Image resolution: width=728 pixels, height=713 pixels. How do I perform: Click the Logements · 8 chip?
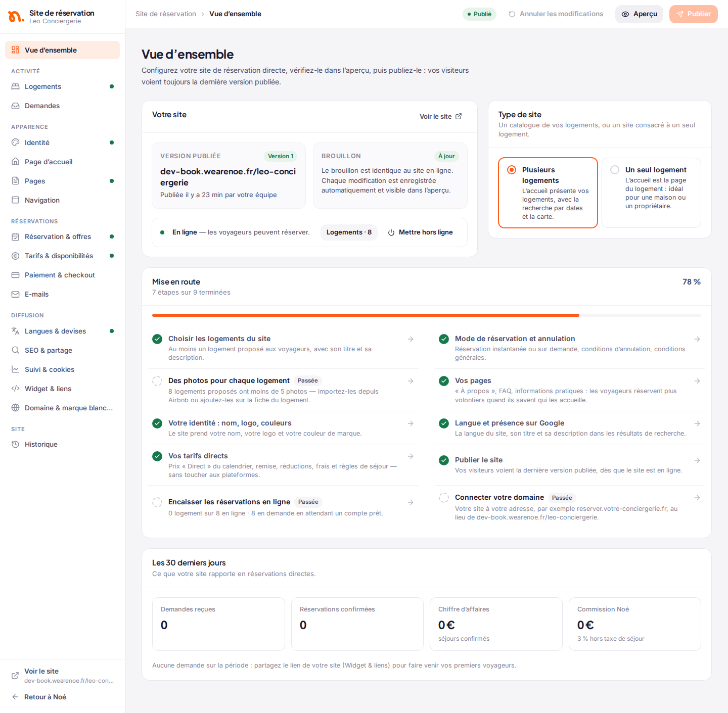349,232
